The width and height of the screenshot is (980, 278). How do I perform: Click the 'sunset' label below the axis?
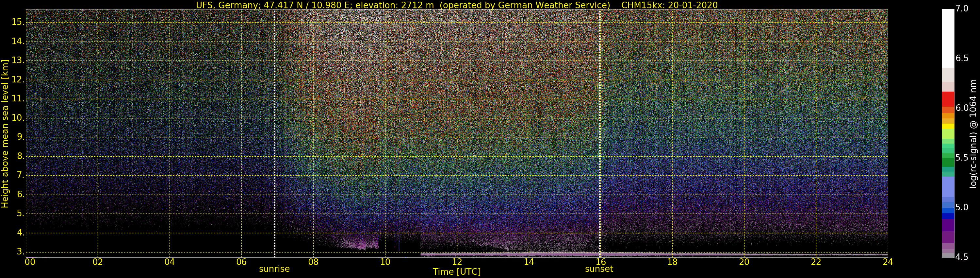(x=599, y=269)
